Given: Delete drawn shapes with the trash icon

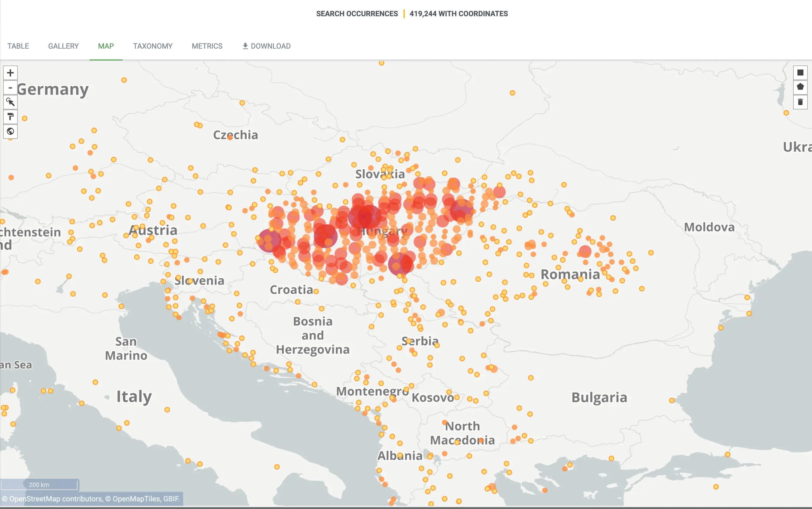Looking at the screenshot, I should [x=800, y=102].
